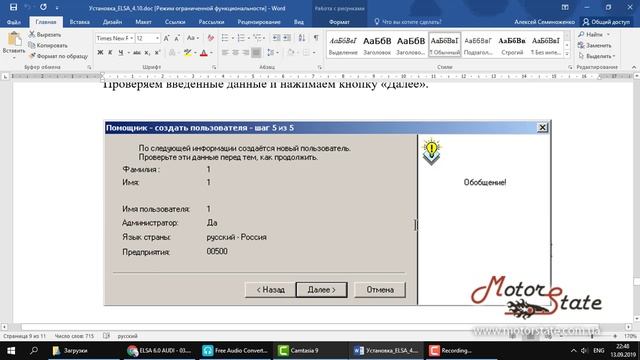
Task: Open Paragraph dialog launcher (Абзац)
Action: 320,67
